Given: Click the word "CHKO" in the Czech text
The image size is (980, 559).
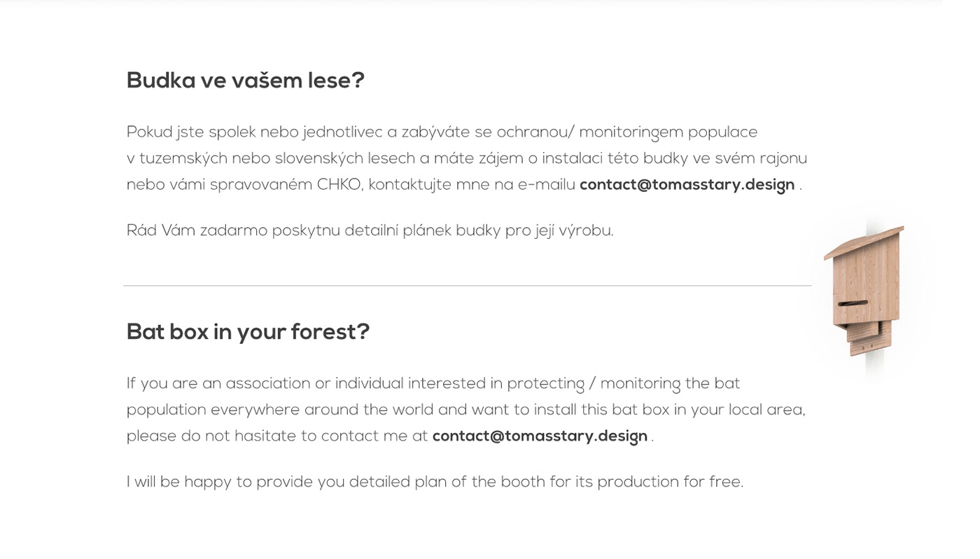Looking at the screenshot, I should tap(339, 185).
